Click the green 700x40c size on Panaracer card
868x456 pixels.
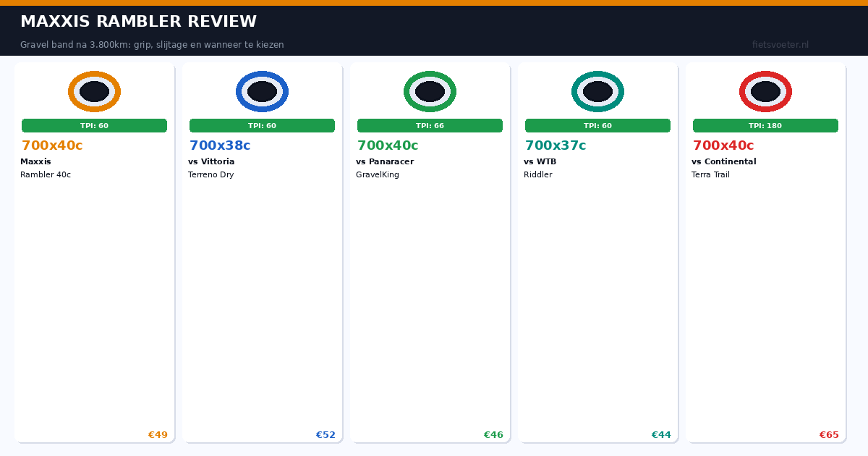388,145
